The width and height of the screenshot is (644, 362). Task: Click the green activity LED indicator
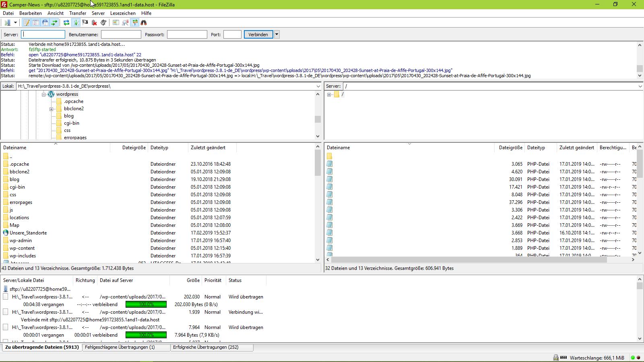633,358
